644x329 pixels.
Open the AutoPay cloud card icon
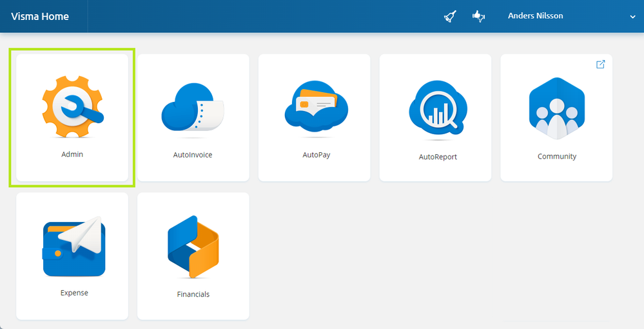click(x=317, y=106)
